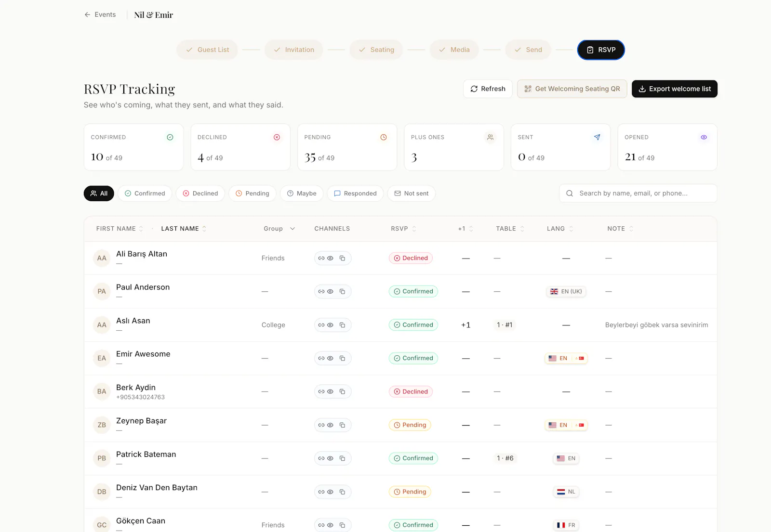Click the purple eye icon on Opened card
Image resolution: width=771 pixels, height=532 pixels.
click(704, 137)
